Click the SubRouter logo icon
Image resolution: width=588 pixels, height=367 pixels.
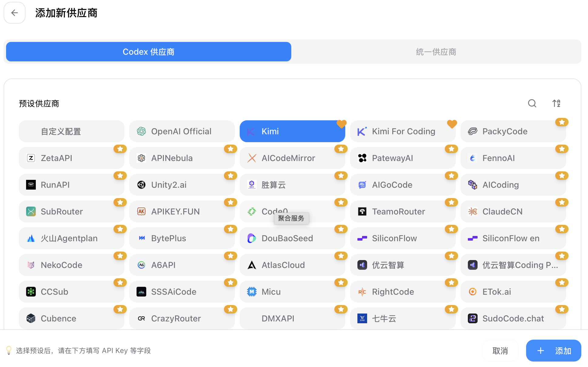(x=31, y=211)
